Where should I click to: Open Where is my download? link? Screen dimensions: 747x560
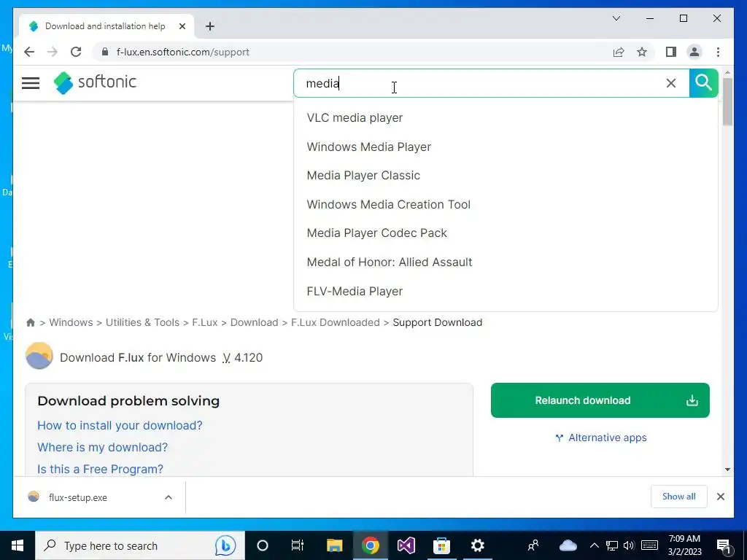[102, 447]
